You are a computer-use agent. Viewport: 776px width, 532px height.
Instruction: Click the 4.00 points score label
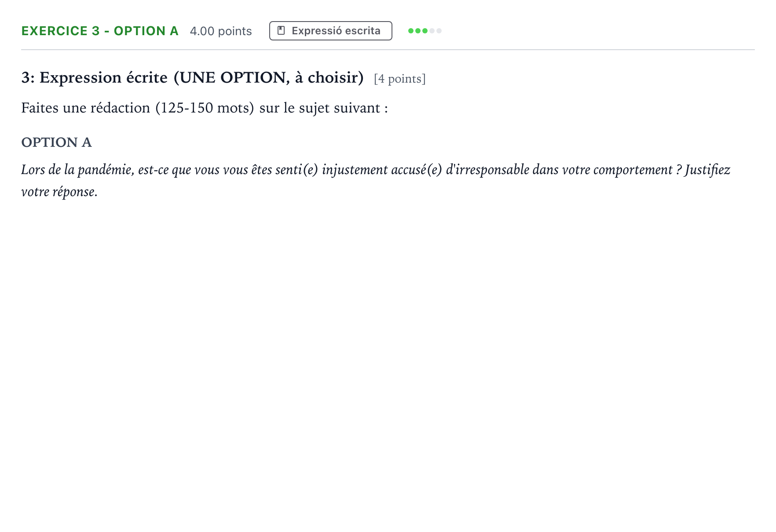(x=221, y=31)
